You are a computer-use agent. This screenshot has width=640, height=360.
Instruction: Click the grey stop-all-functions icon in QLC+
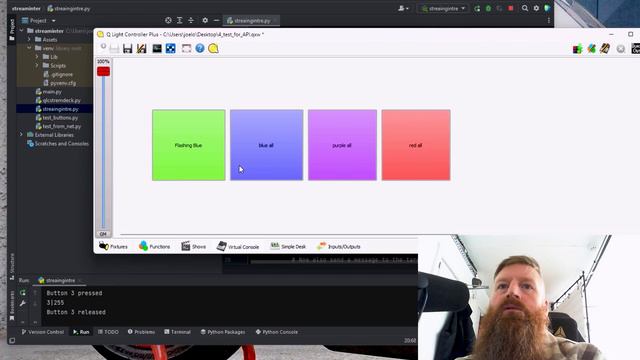click(x=621, y=49)
